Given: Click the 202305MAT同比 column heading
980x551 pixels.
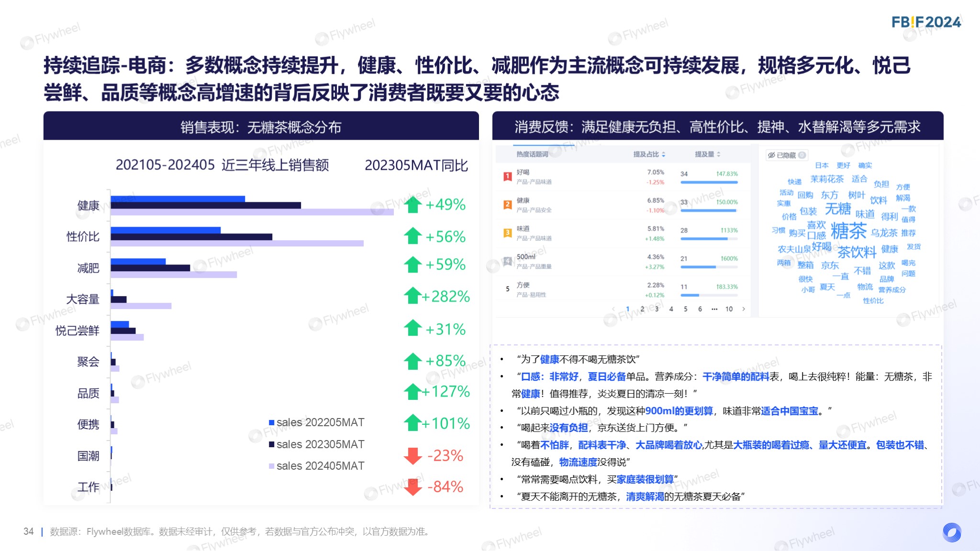Looking at the screenshot, I should pyautogui.click(x=416, y=165).
